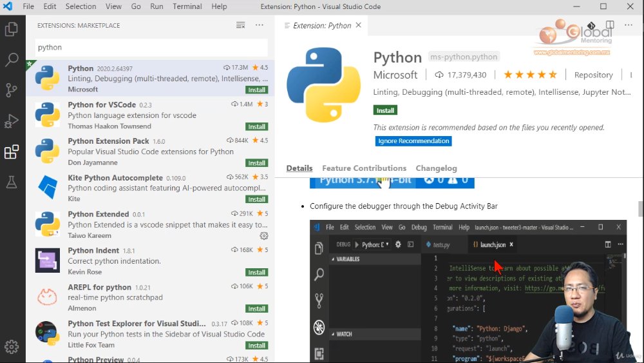Open the Go menu
The width and height of the screenshot is (644, 363).
(x=136, y=6)
